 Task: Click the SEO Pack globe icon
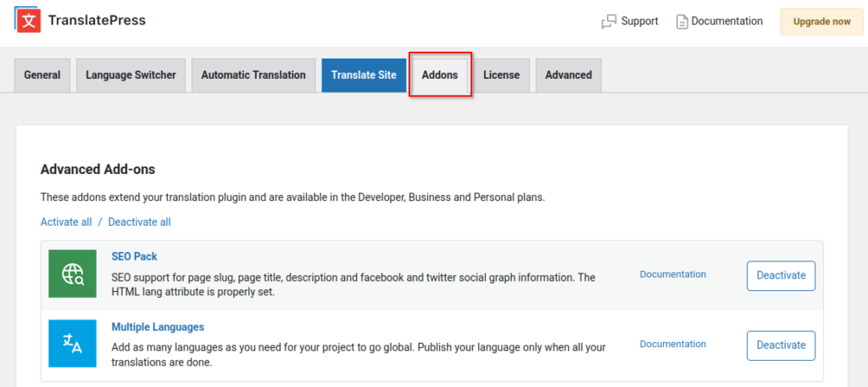73,273
